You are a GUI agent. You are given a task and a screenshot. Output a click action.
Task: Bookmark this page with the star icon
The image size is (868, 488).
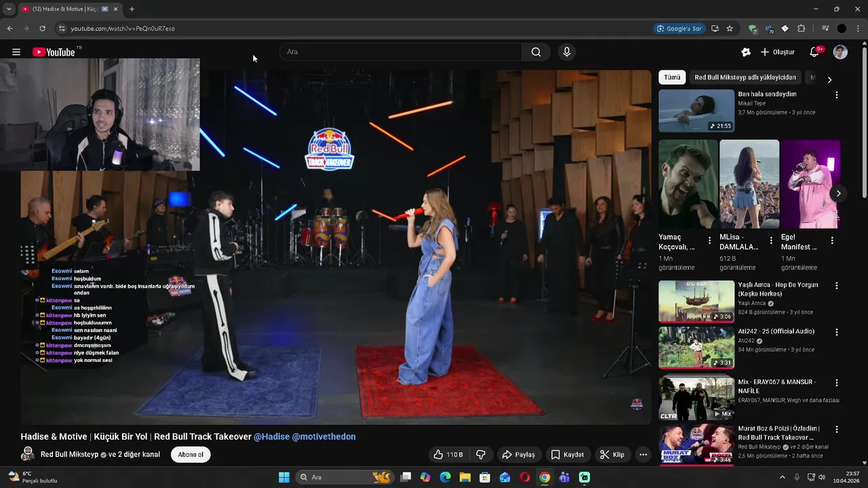[x=730, y=28]
